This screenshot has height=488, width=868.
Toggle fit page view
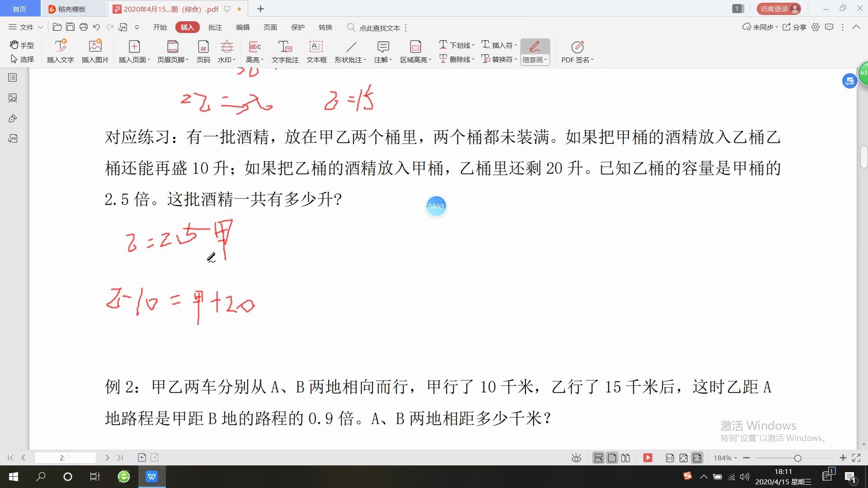[684, 458]
